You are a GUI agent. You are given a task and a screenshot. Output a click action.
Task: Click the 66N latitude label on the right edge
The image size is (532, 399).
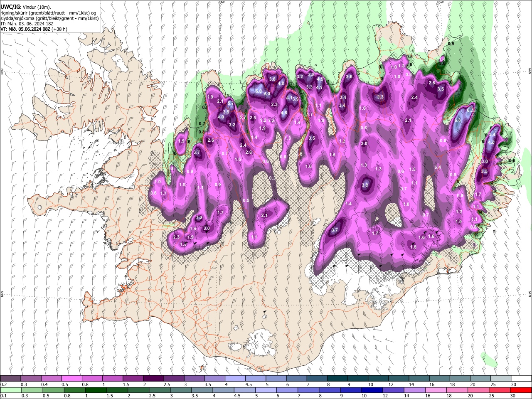point(530,71)
